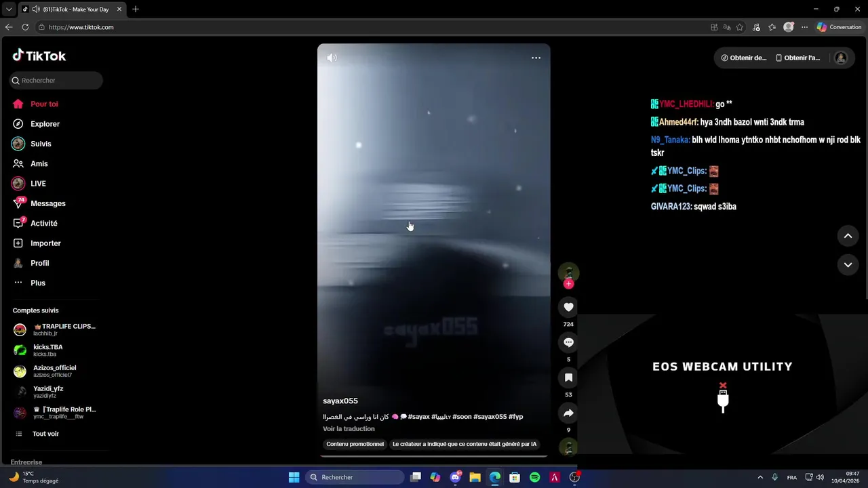Click Obtenir l'a... app button

click(798, 58)
